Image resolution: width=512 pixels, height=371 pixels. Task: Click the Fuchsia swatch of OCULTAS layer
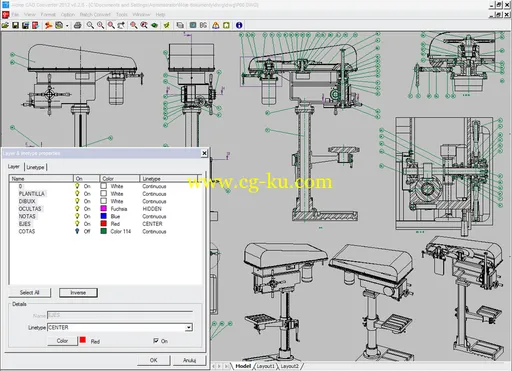(104, 208)
